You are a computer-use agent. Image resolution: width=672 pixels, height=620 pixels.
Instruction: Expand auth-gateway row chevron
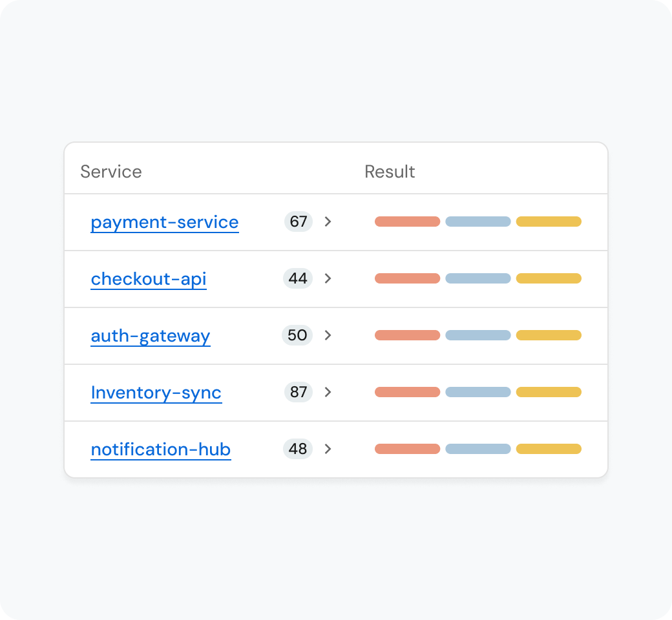pos(328,335)
